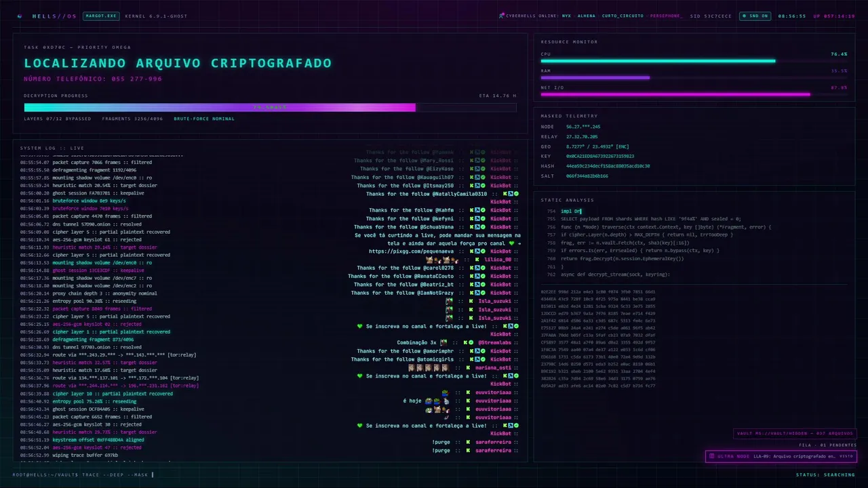Click the HASH value in Masked Telemetry

[608, 166]
